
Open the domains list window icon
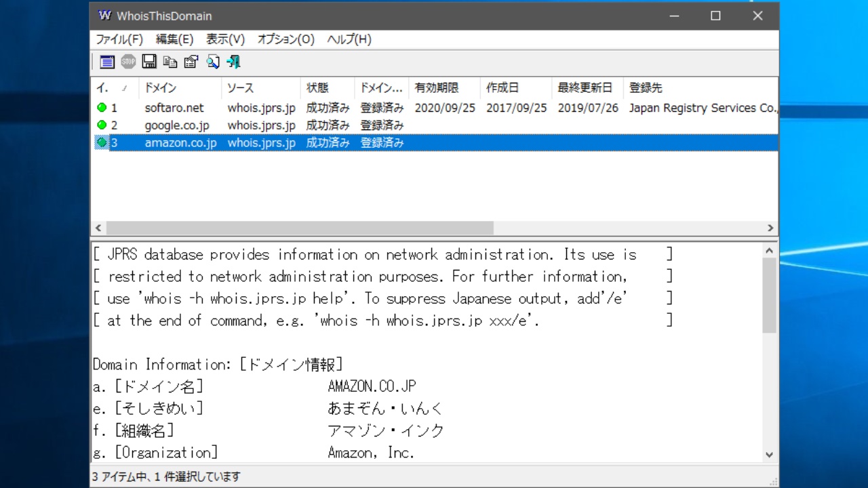107,62
